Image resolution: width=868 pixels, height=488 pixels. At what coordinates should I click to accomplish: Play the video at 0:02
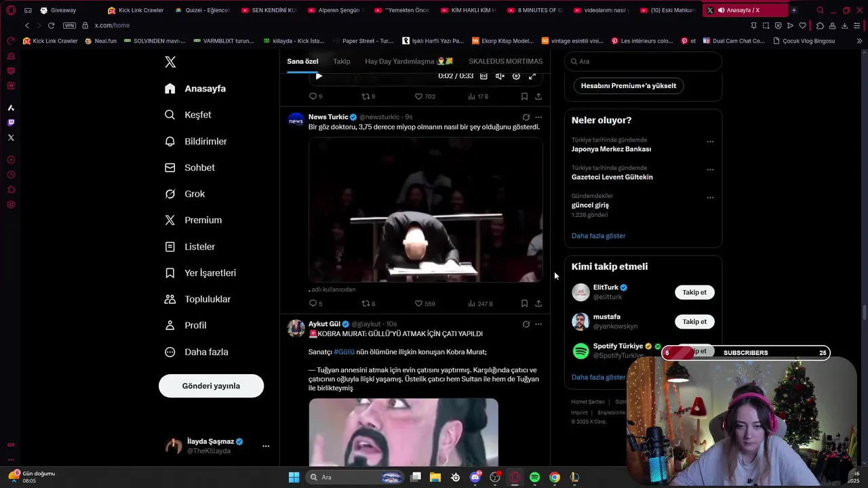click(319, 76)
